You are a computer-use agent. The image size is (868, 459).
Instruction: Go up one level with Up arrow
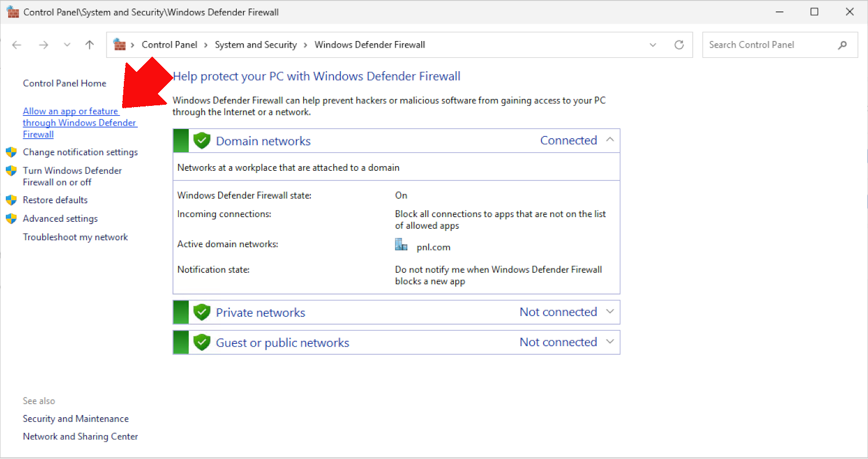pyautogui.click(x=89, y=45)
